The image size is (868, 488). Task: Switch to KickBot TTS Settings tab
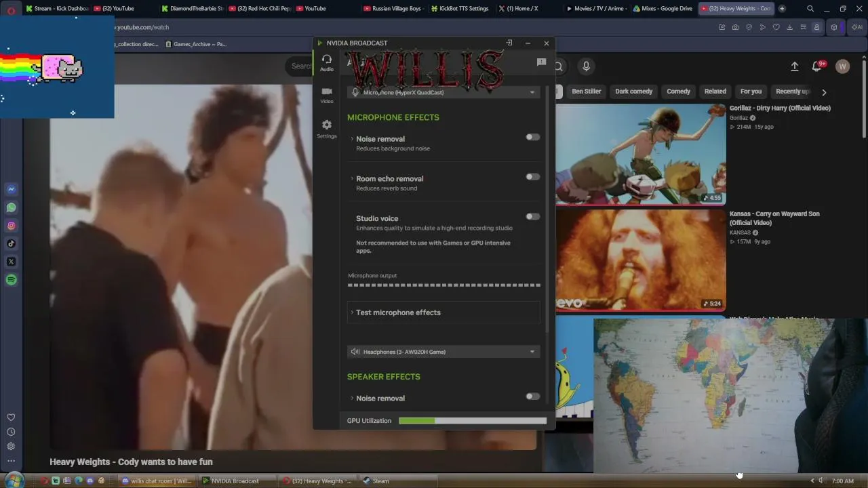pyautogui.click(x=462, y=9)
